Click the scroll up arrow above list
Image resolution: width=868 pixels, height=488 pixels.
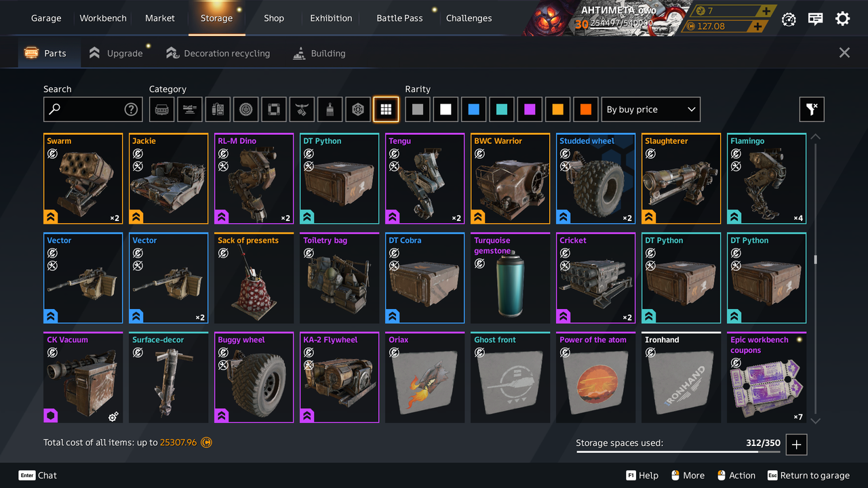pos(816,137)
